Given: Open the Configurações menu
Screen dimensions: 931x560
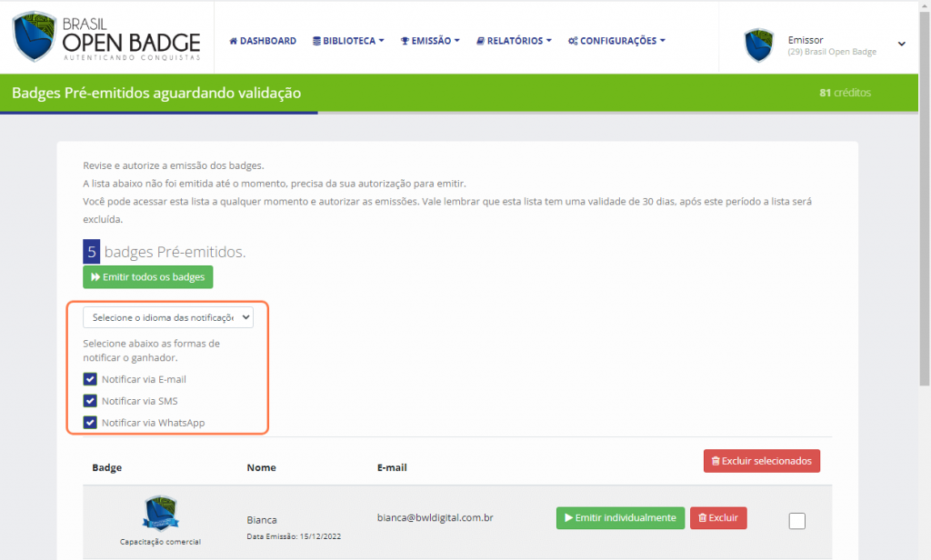Looking at the screenshot, I should click(x=617, y=40).
